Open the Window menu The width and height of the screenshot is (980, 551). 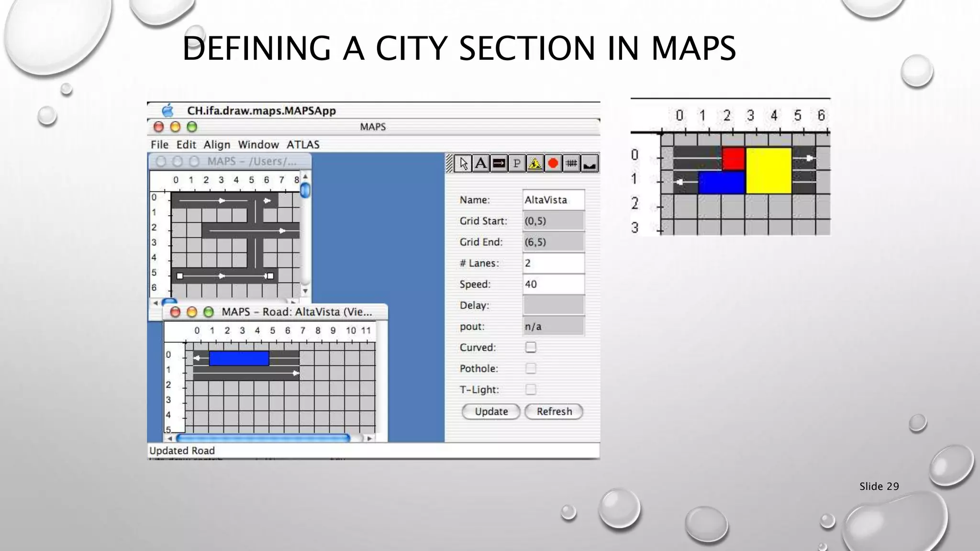coord(258,144)
